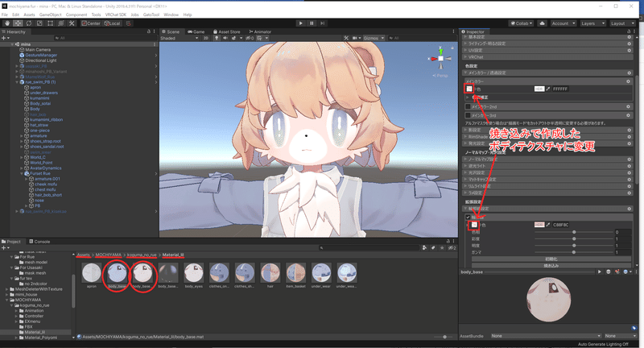Adjust ガンマ slider in Inspector
This screenshot has width=644, height=348.
574,252
